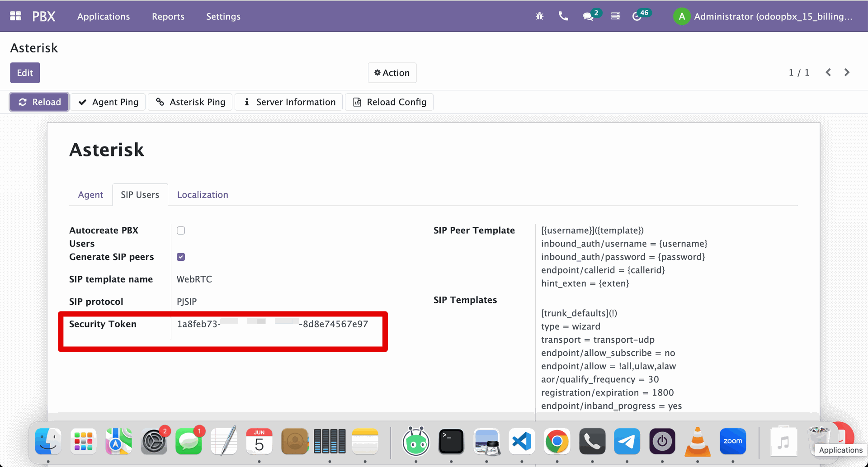Switch to the Localization tab
This screenshot has width=868, height=467.
pos(203,195)
